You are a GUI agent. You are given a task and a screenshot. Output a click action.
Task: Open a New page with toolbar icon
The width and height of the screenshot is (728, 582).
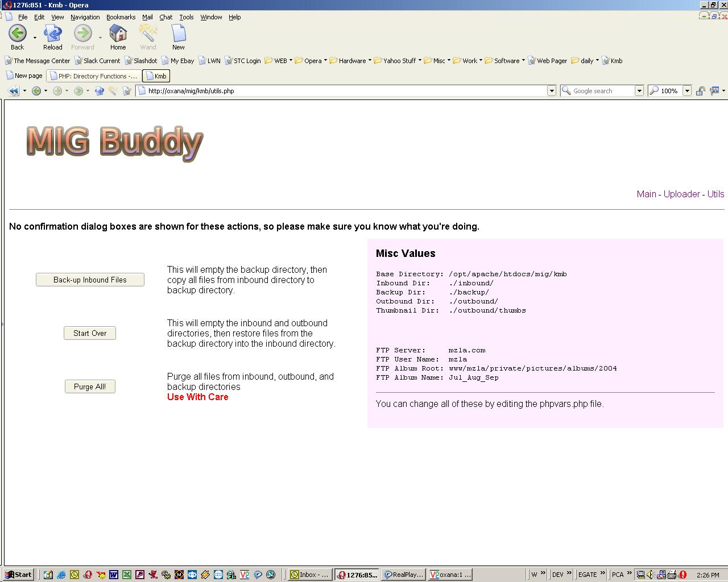point(178,34)
